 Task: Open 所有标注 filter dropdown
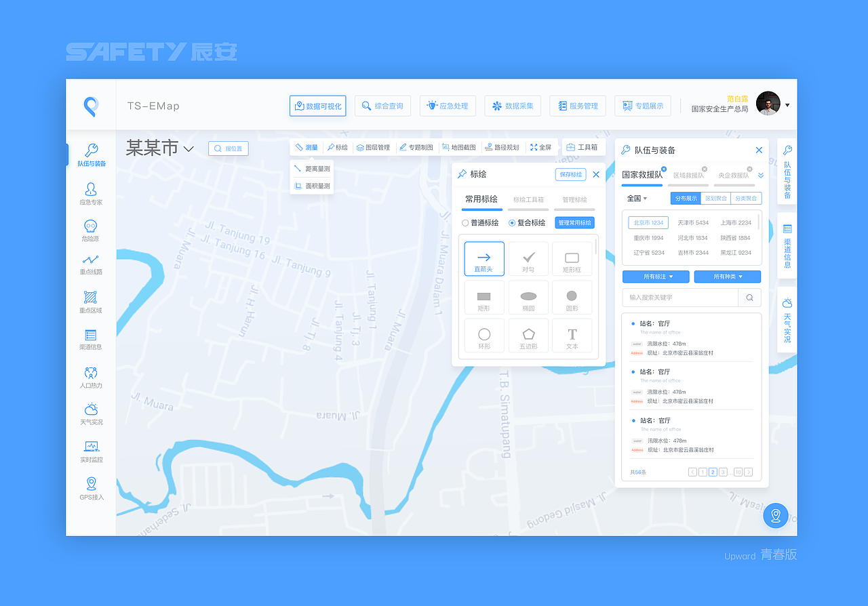(x=656, y=277)
